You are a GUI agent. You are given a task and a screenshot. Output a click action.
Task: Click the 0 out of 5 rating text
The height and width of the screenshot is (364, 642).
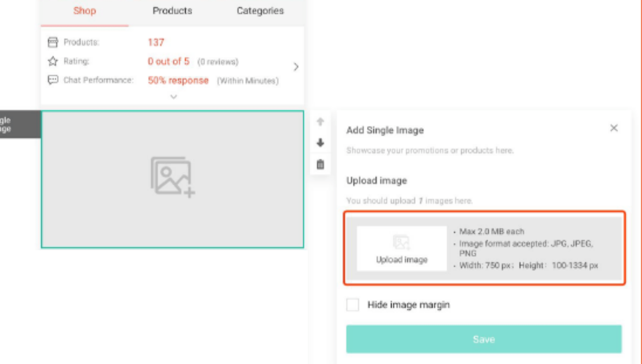169,61
